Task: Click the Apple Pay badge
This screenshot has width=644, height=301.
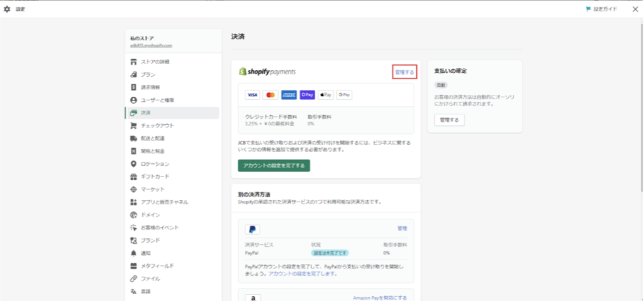Action: point(325,94)
